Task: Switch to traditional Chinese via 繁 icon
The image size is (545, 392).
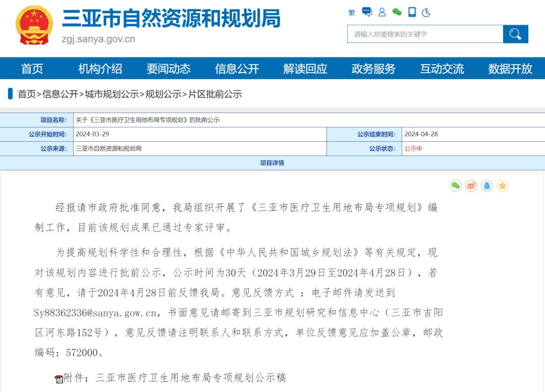Action: 352,13
